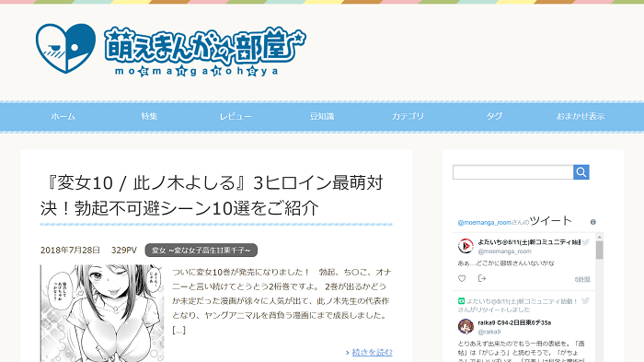The height and width of the screenshot is (362, 644).
Task: Share the first tweet via arrow icon
Action: (x=482, y=278)
